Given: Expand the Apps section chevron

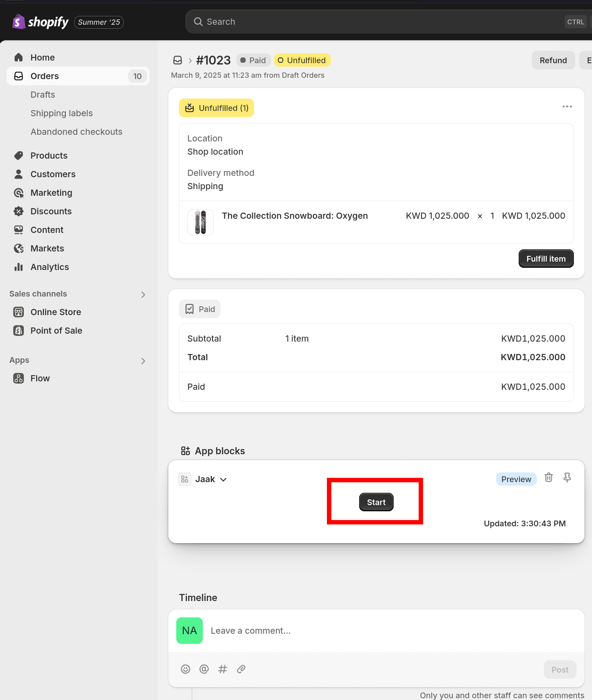Looking at the screenshot, I should tap(143, 361).
